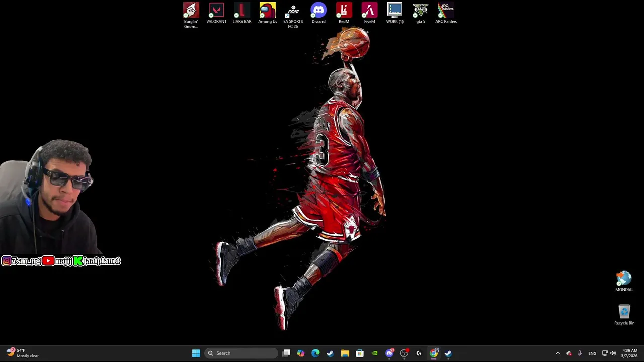Select the MONDIAL desktop icon

click(x=624, y=282)
